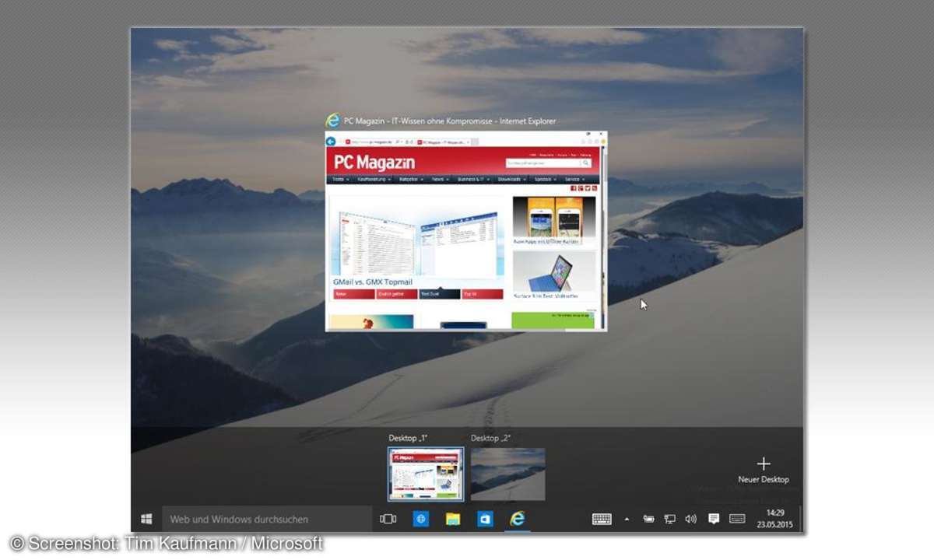
Task: Launch the blue globe browser taskbar icon
Action: 421,519
